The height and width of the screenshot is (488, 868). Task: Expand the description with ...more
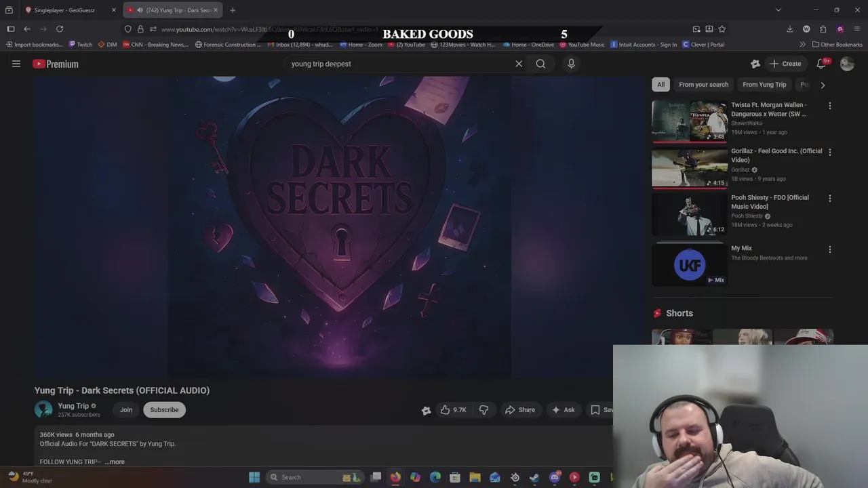[x=115, y=462]
